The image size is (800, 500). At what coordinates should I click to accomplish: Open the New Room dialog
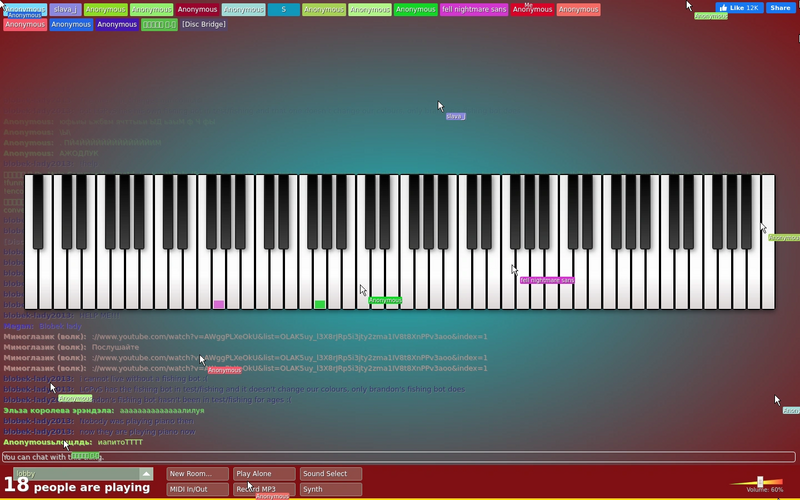(197, 474)
